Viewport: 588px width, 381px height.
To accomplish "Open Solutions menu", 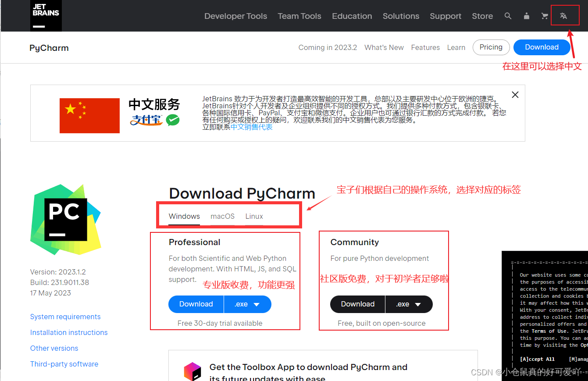I will [x=401, y=16].
